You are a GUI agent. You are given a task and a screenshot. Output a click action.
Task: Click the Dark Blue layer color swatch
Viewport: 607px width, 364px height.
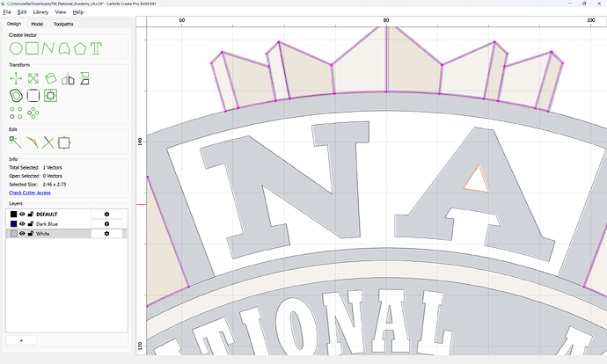13,224
